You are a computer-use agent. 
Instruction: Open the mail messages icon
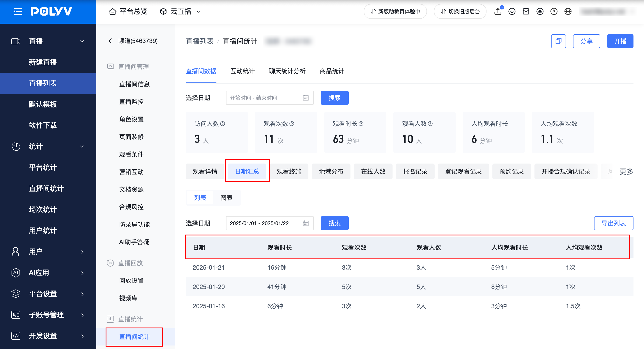point(526,11)
